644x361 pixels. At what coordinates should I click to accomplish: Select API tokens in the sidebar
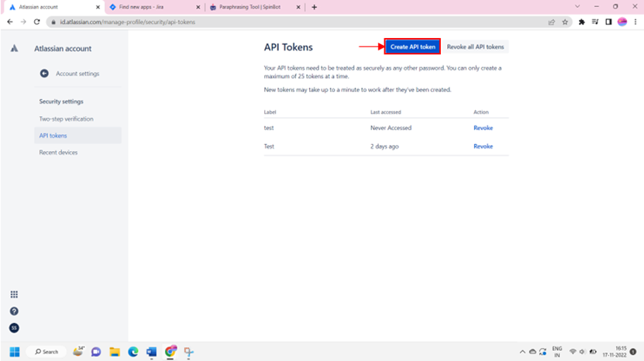pyautogui.click(x=77, y=136)
